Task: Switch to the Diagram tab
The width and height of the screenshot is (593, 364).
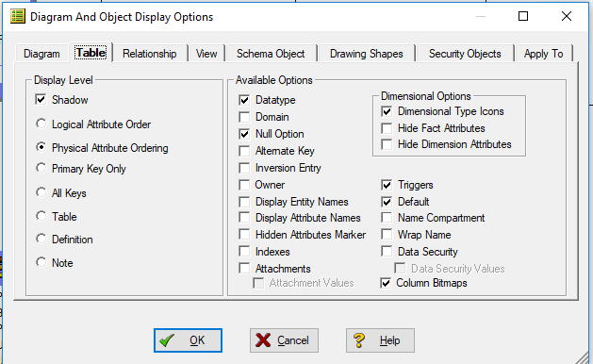Action: pos(41,54)
